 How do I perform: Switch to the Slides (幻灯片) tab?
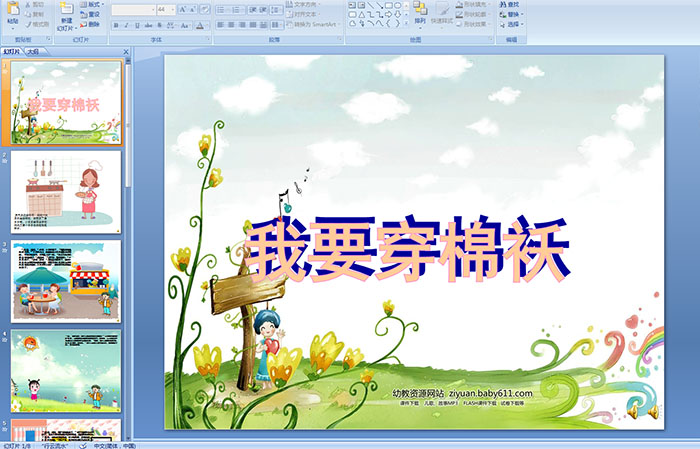pyautogui.click(x=12, y=50)
